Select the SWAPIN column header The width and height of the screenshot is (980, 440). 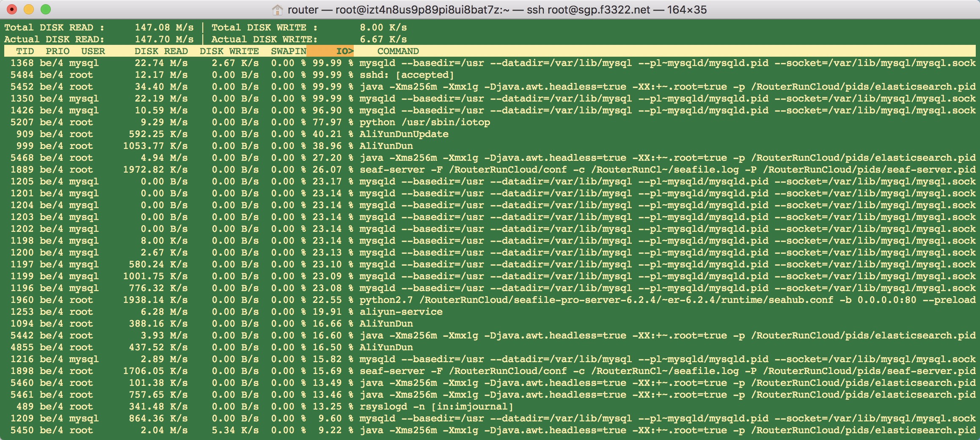pos(289,51)
